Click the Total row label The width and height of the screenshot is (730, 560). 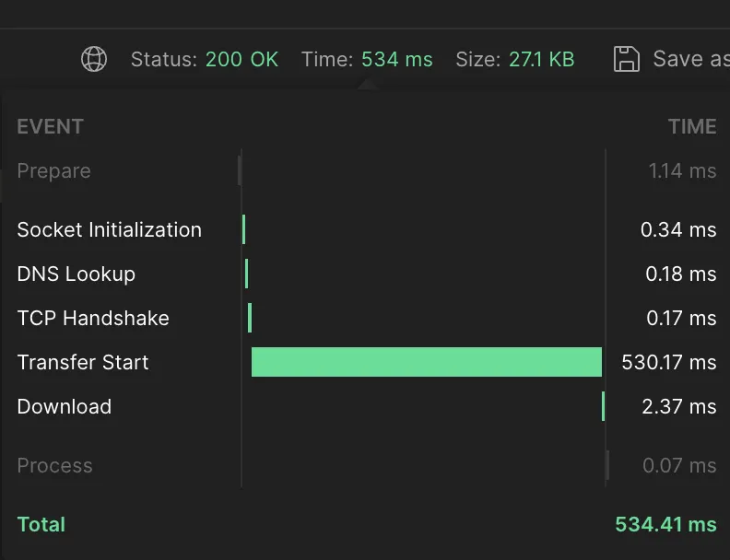point(41,524)
